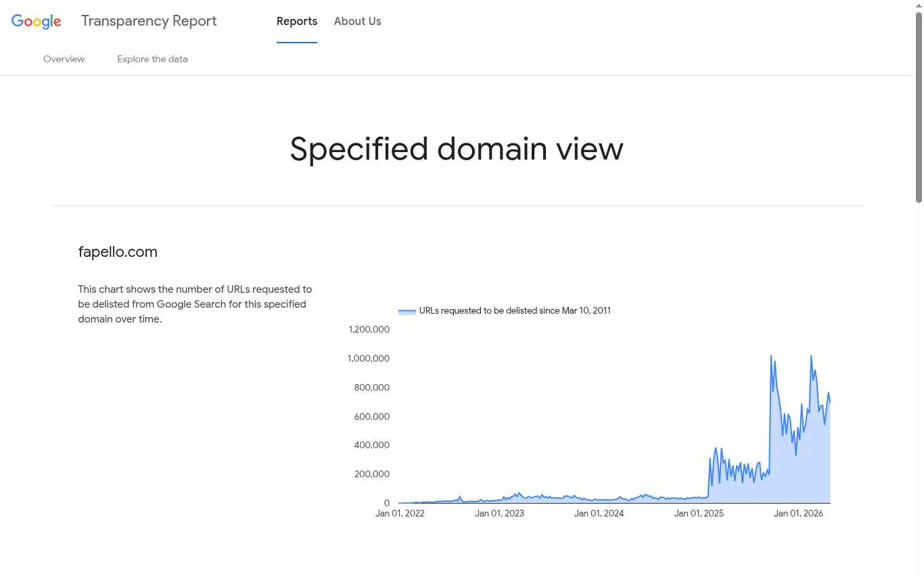This screenshot has height=578, width=924.
Task: Click the page vertical scrollbar thumb
Action: (919, 107)
